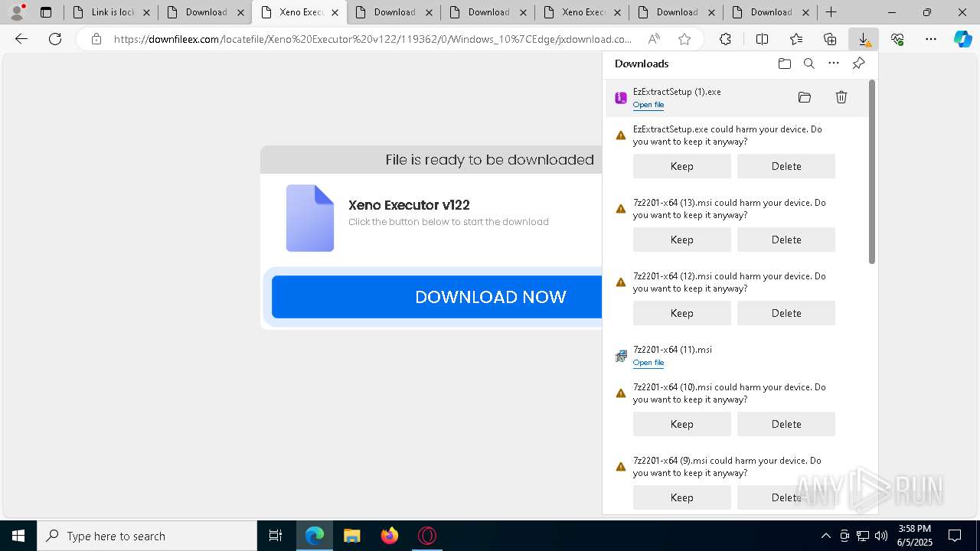The image size is (980, 551).
Task: Click the Downloads panel scrollbar
Action: click(x=872, y=172)
